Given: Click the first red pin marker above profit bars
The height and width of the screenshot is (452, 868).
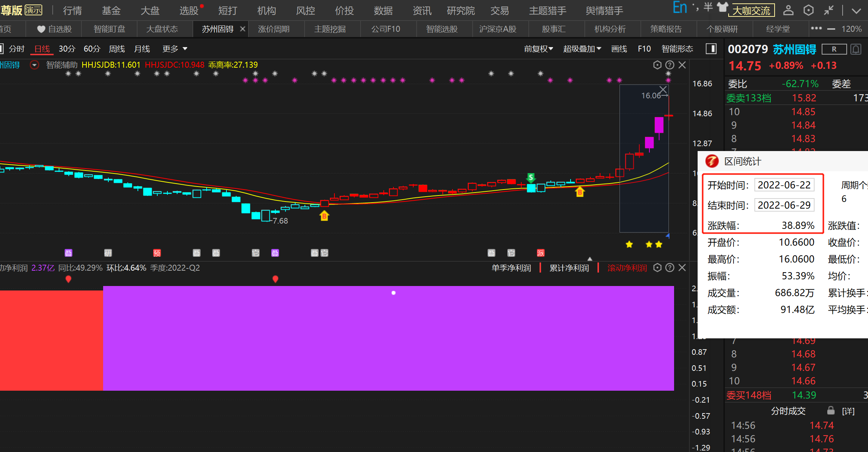Looking at the screenshot, I should pyautogui.click(x=68, y=279).
